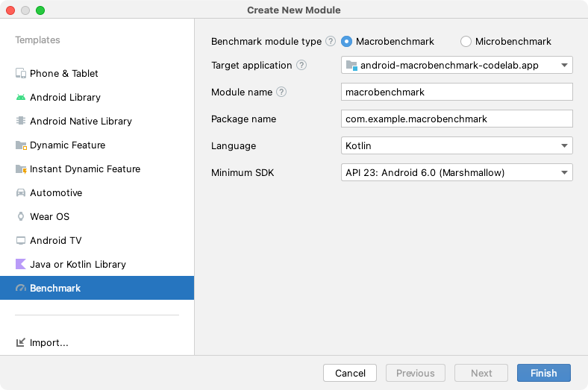Click help icon beside Benchmark module type
The width and height of the screenshot is (588, 390).
click(x=331, y=42)
